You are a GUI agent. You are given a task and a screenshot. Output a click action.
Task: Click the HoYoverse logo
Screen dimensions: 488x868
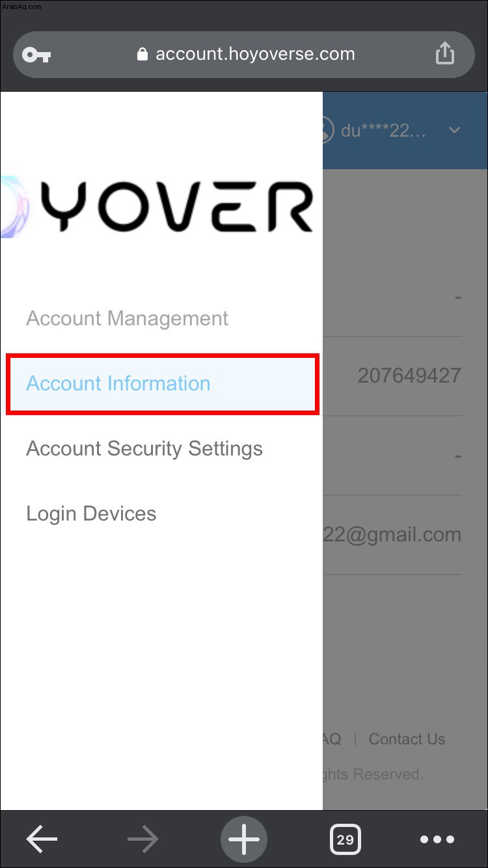(157, 206)
